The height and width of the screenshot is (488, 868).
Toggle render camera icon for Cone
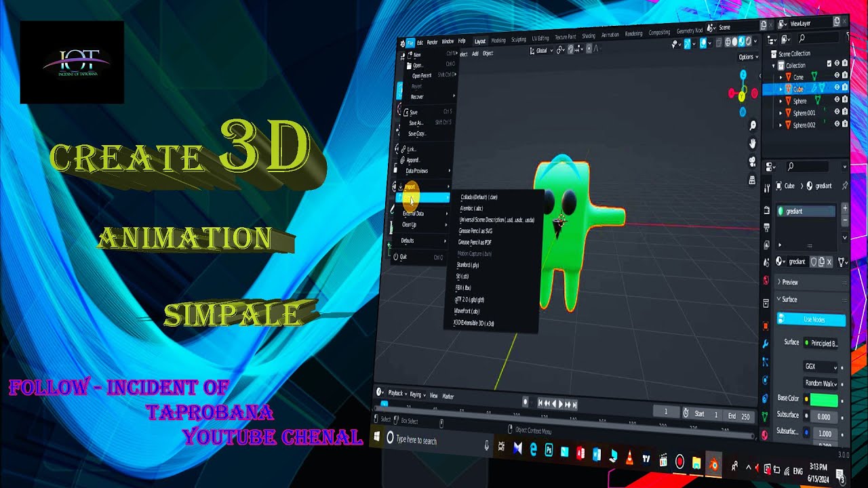(845, 76)
